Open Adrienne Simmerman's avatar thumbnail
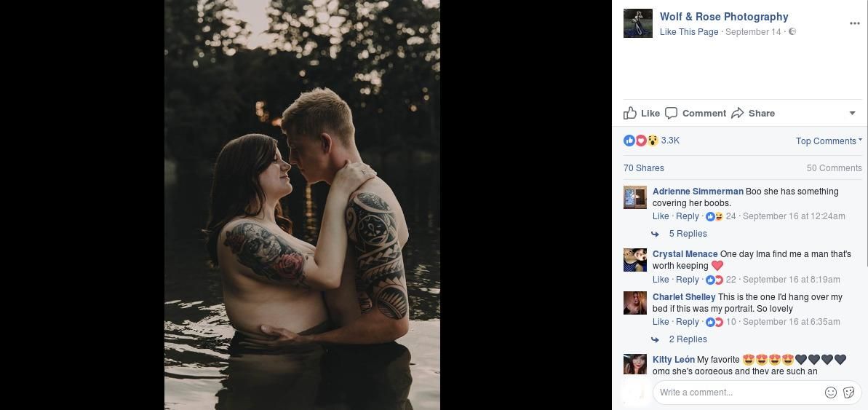The width and height of the screenshot is (868, 410). pos(635,197)
